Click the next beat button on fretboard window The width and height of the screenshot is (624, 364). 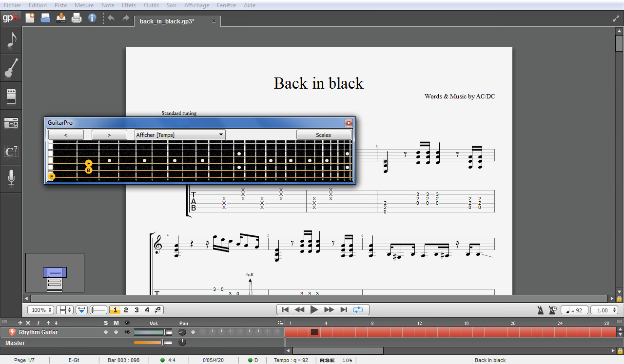click(109, 135)
